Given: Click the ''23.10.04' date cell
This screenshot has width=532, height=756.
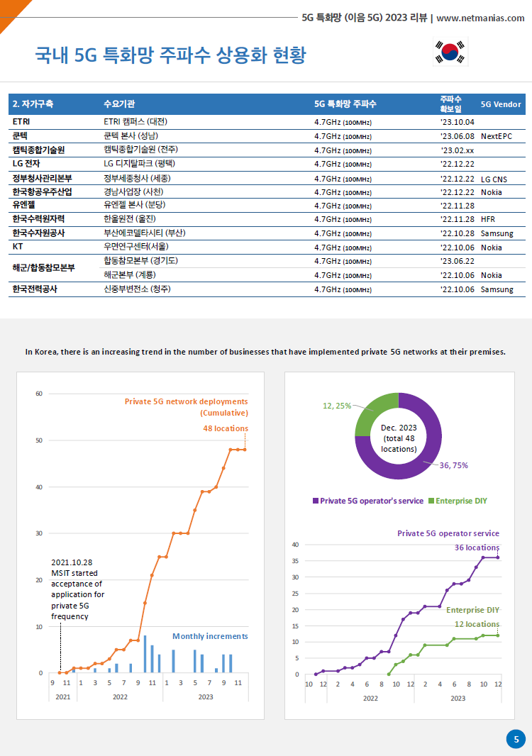Looking at the screenshot, I should coord(458,122).
